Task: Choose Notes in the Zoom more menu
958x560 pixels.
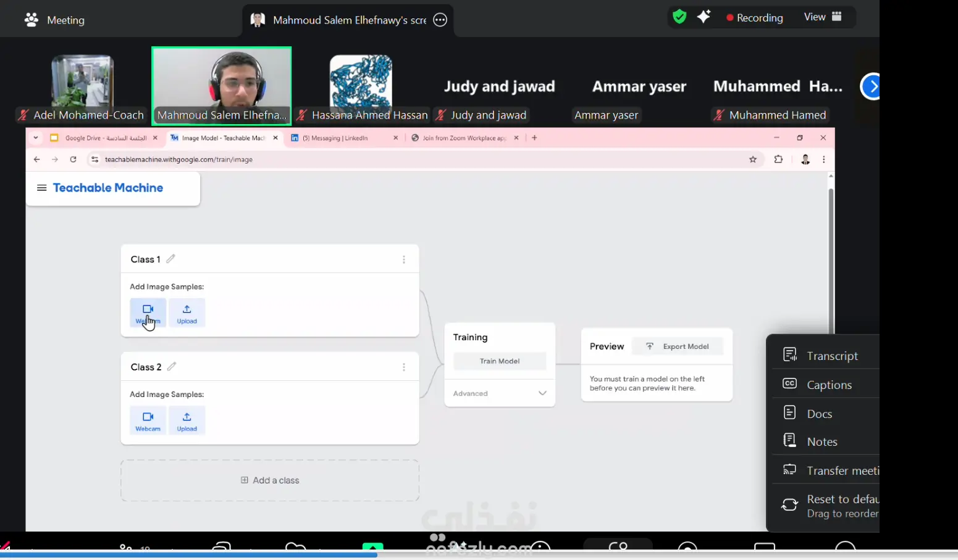Action: click(x=826, y=441)
